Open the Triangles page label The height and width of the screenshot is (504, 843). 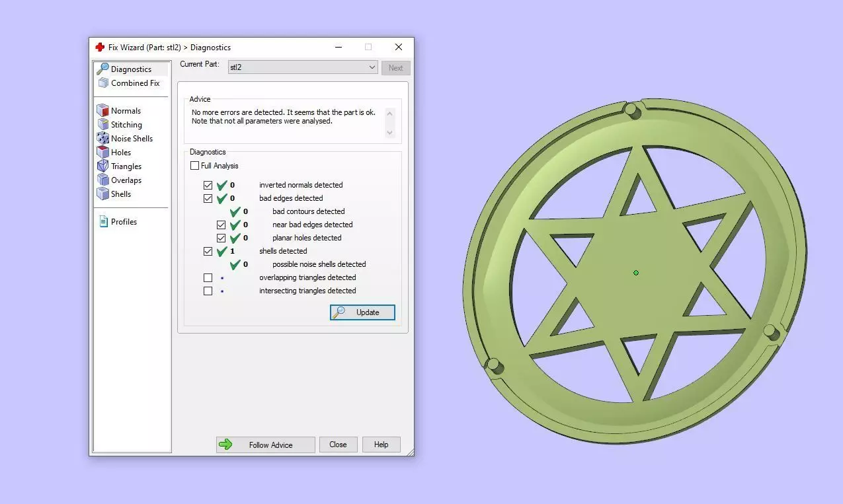click(126, 166)
